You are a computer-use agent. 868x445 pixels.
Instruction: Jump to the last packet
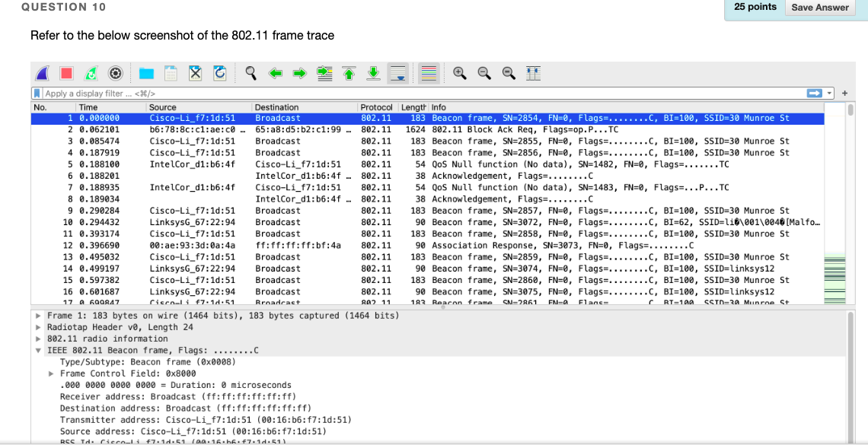click(x=373, y=73)
